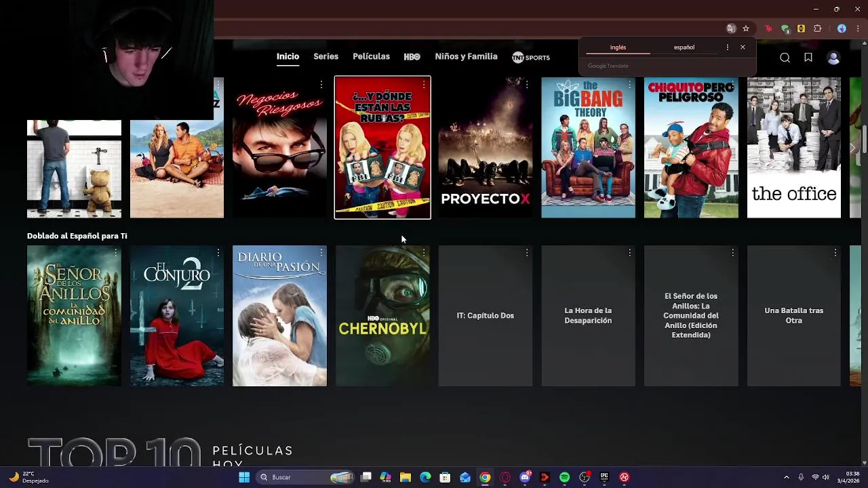Open the Ted movie poster
The image size is (868, 488).
coord(74,169)
